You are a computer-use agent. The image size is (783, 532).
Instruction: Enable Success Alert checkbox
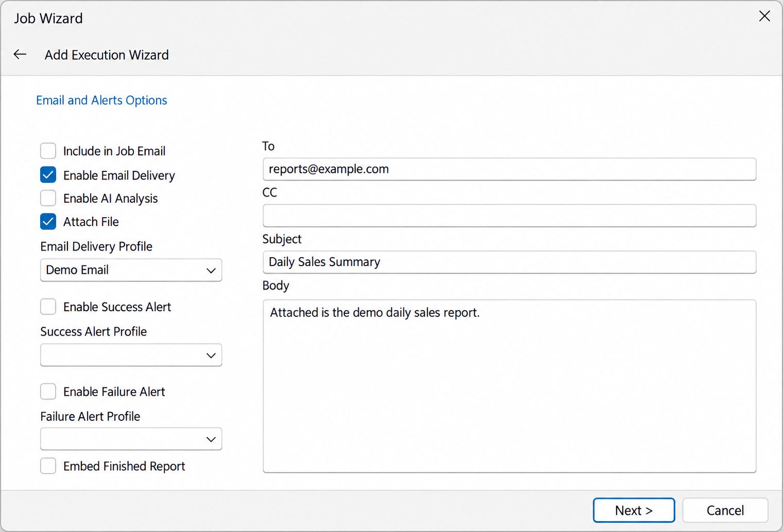[48, 307]
